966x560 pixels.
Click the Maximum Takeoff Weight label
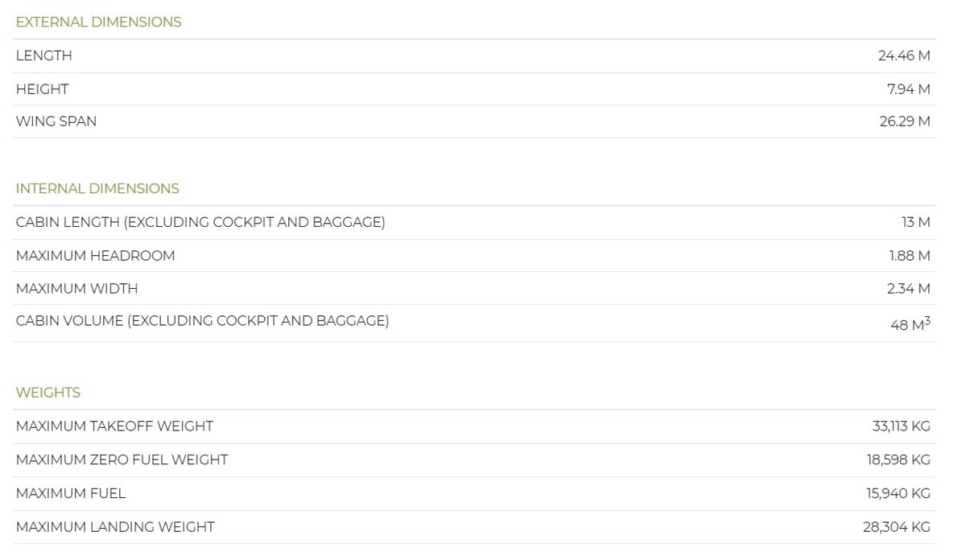pos(114,426)
